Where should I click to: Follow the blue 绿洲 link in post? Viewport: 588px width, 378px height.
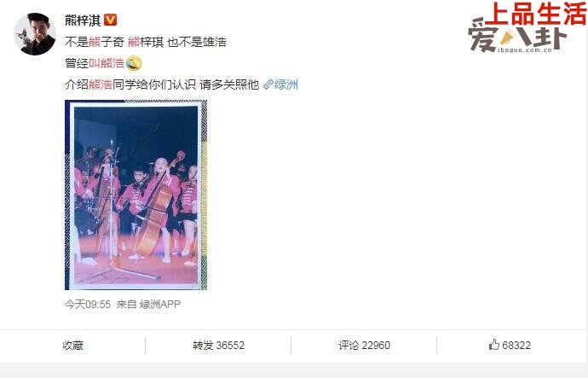[285, 84]
